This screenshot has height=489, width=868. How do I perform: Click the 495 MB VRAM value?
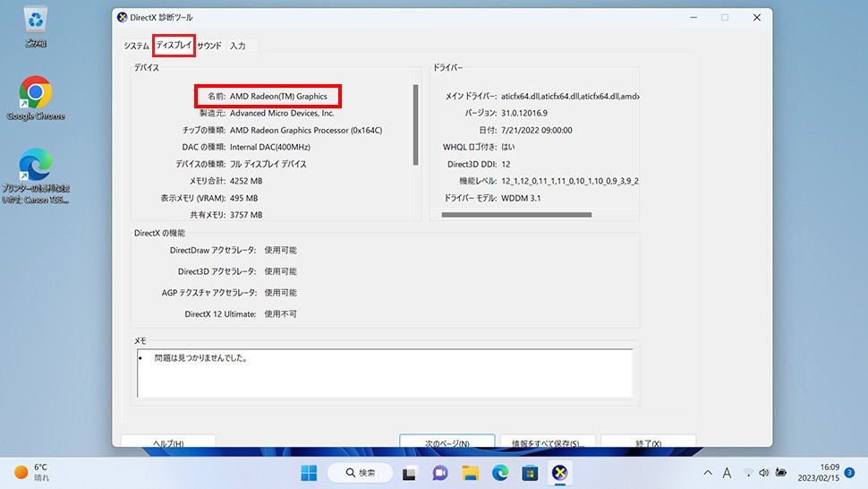click(x=243, y=198)
